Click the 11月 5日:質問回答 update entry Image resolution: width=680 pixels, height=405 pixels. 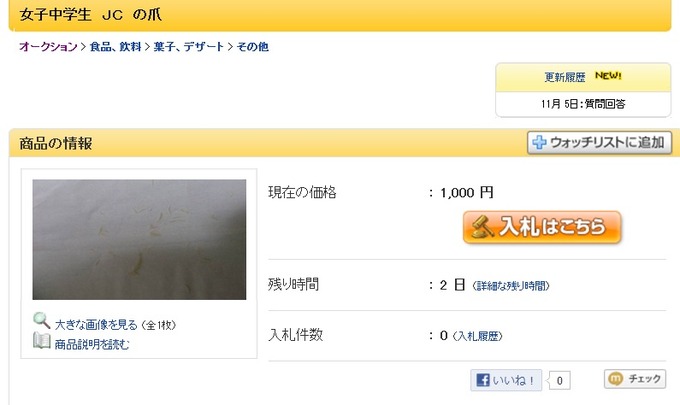click(583, 104)
